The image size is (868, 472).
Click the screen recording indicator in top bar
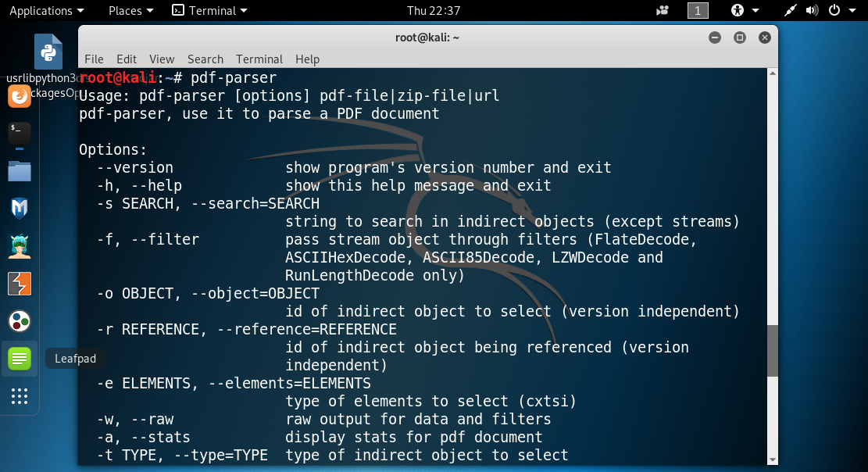point(662,10)
